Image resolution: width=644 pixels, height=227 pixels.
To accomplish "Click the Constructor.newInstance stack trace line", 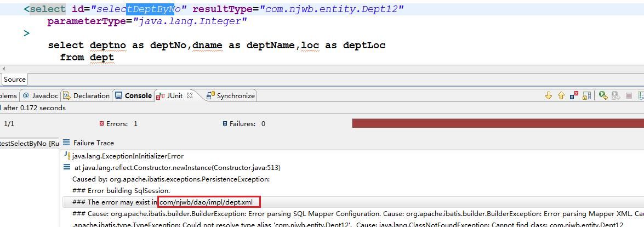I will (x=177, y=167).
